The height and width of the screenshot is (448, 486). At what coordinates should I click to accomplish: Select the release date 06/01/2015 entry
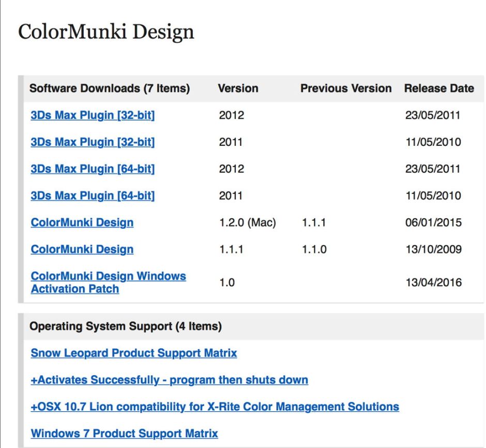tap(434, 222)
